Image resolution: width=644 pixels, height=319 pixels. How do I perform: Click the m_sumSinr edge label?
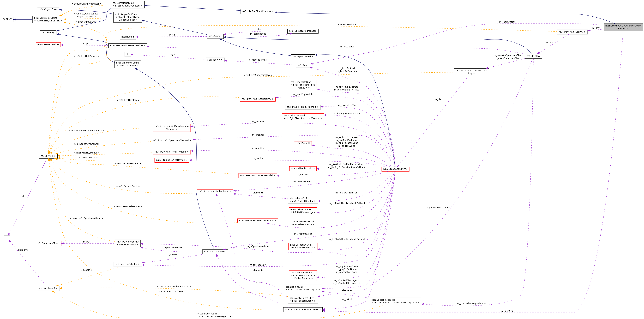[x=507, y=311]
